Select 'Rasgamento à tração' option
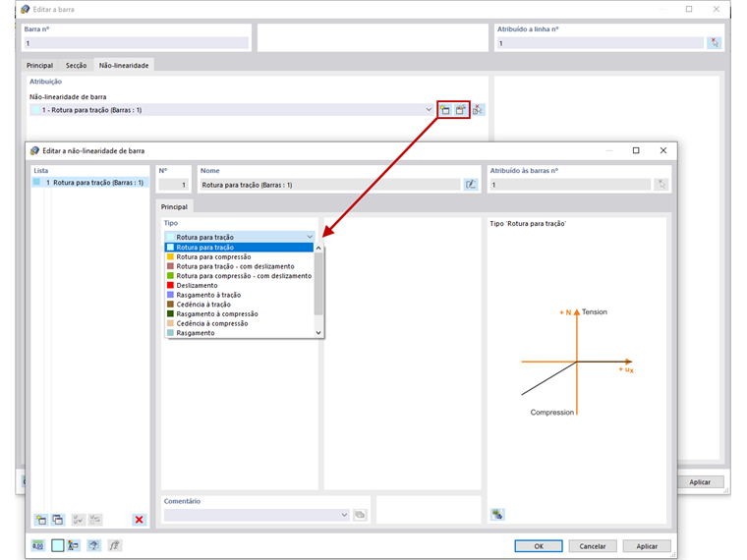The width and height of the screenshot is (747, 560). coord(239,295)
